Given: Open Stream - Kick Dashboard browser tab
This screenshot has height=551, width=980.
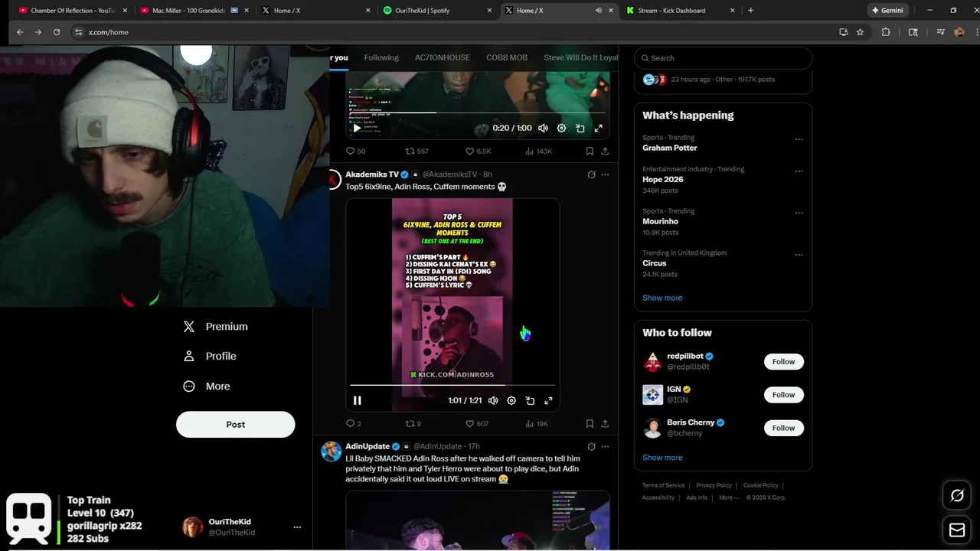Looking at the screenshot, I should (x=680, y=11).
